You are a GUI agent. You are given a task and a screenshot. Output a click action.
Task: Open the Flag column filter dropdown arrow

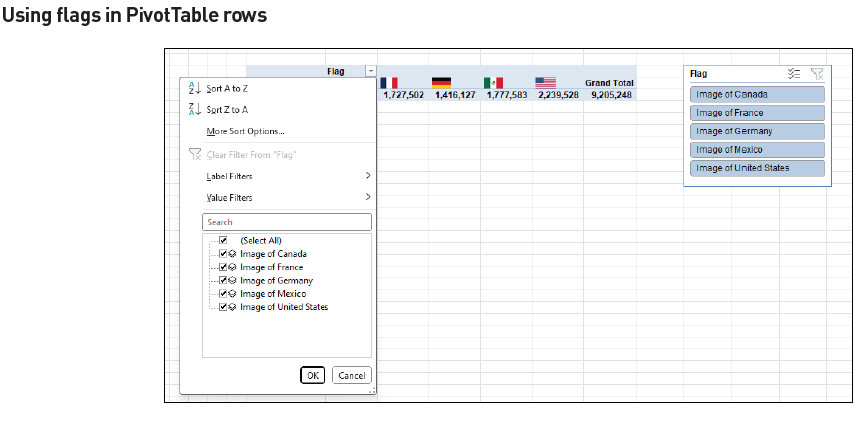click(x=371, y=71)
